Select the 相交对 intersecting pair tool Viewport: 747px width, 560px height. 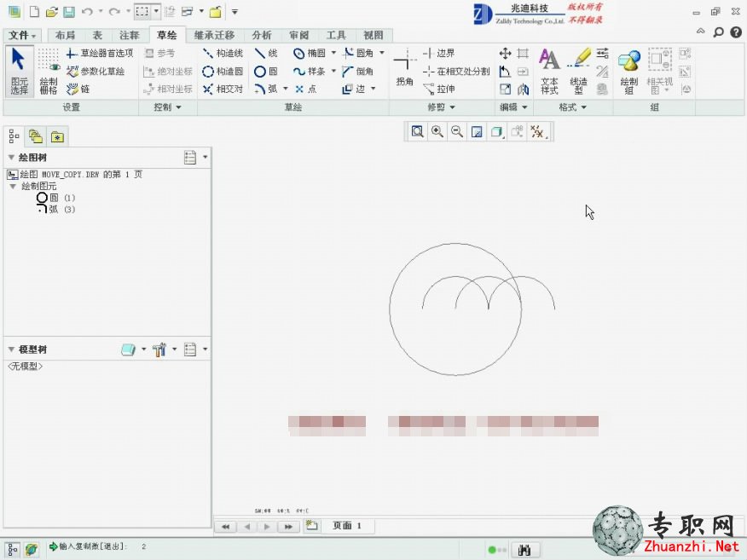pyautogui.click(x=223, y=89)
